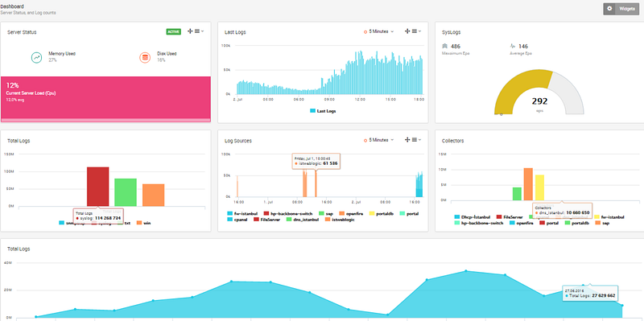Click the move icon in Log Sources panel

click(407, 140)
